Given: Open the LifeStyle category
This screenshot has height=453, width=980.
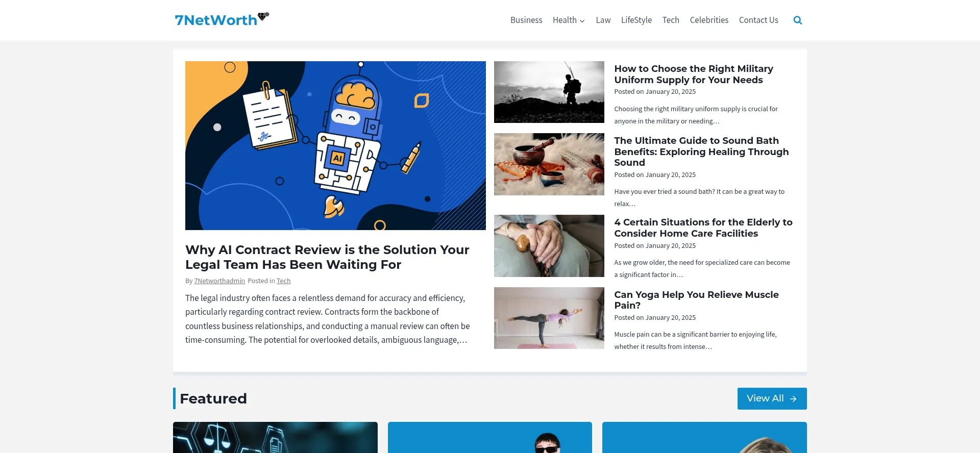Looking at the screenshot, I should tap(636, 20).
